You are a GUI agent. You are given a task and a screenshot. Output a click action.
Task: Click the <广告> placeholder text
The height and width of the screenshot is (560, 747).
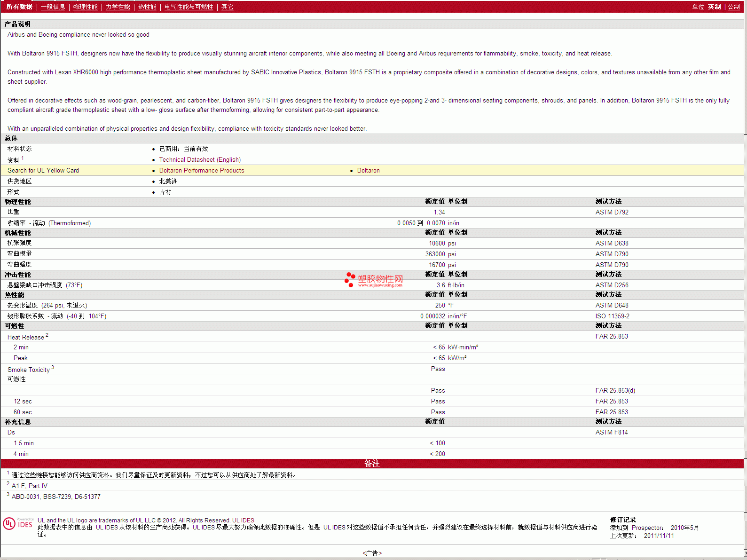point(372,553)
